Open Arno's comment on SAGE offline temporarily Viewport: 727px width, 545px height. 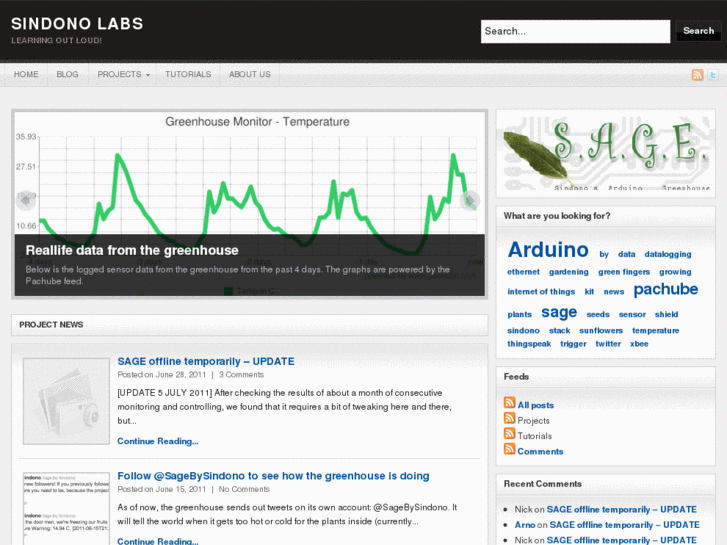click(x=625, y=525)
